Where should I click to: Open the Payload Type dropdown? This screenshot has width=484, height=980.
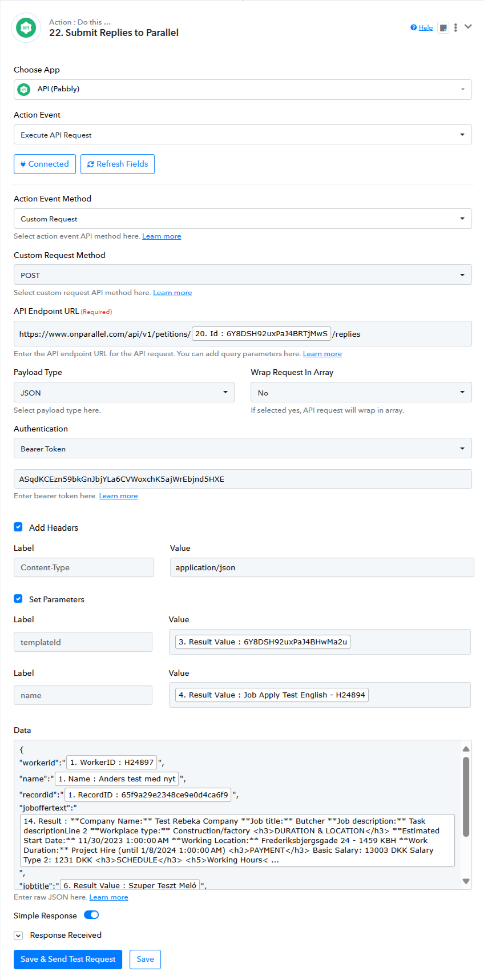click(124, 392)
